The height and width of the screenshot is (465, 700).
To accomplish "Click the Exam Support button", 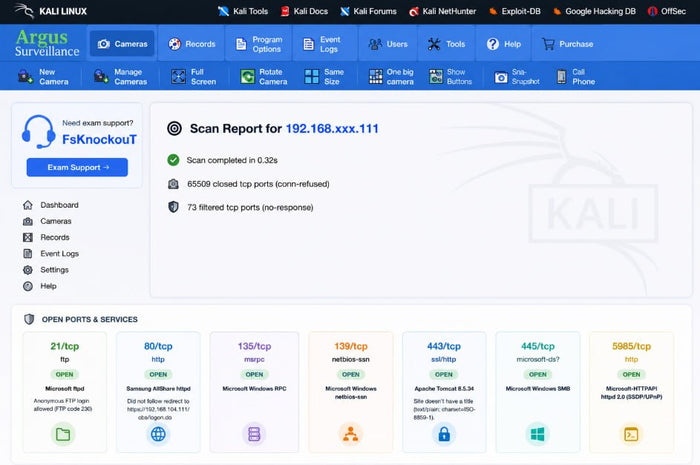I will pyautogui.click(x=77, y=167).
